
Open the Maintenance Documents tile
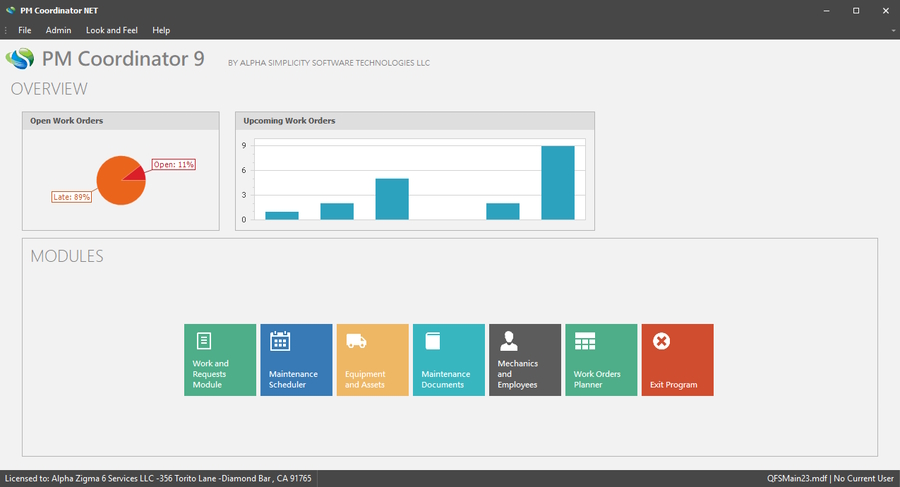coord(449,360)
